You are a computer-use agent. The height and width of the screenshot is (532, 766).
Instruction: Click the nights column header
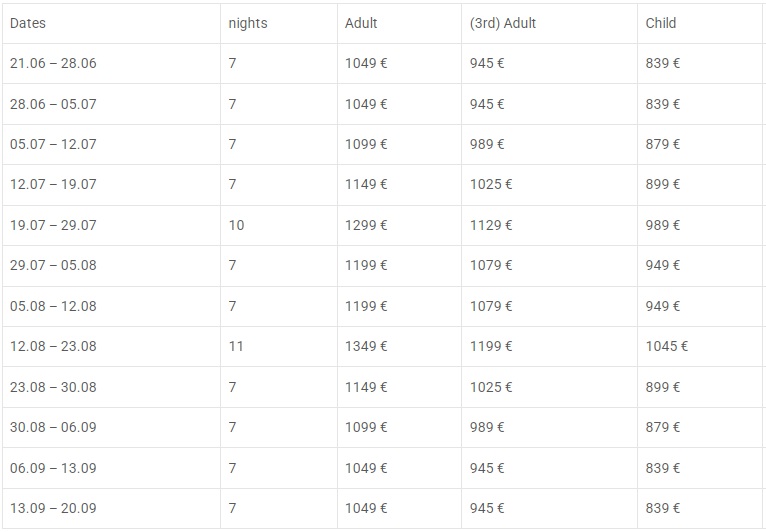[248, 23]
